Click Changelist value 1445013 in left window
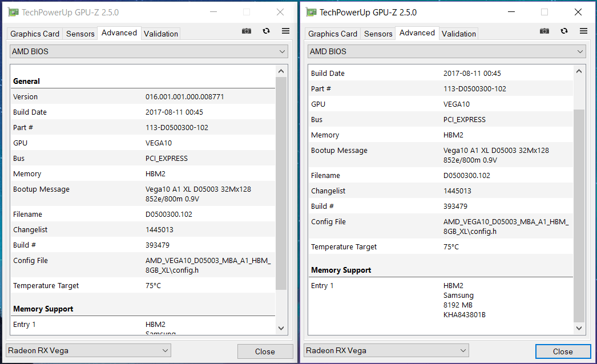 tap(159, 229)
